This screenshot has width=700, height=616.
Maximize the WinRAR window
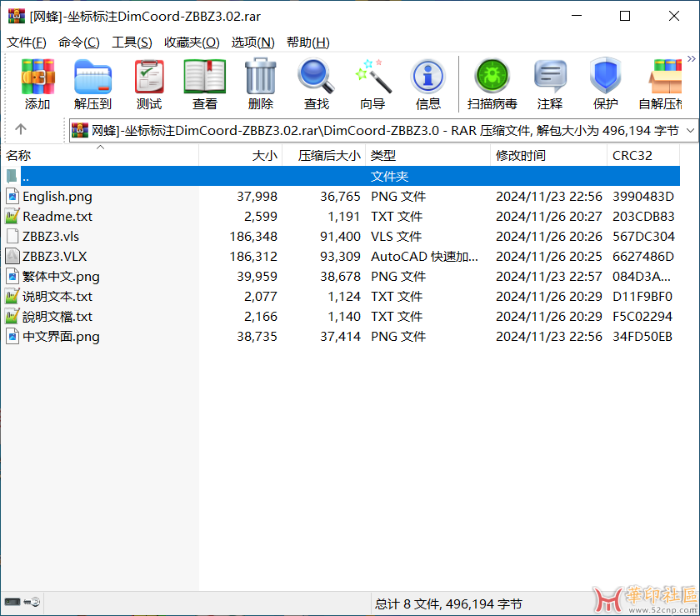point(625,16)
